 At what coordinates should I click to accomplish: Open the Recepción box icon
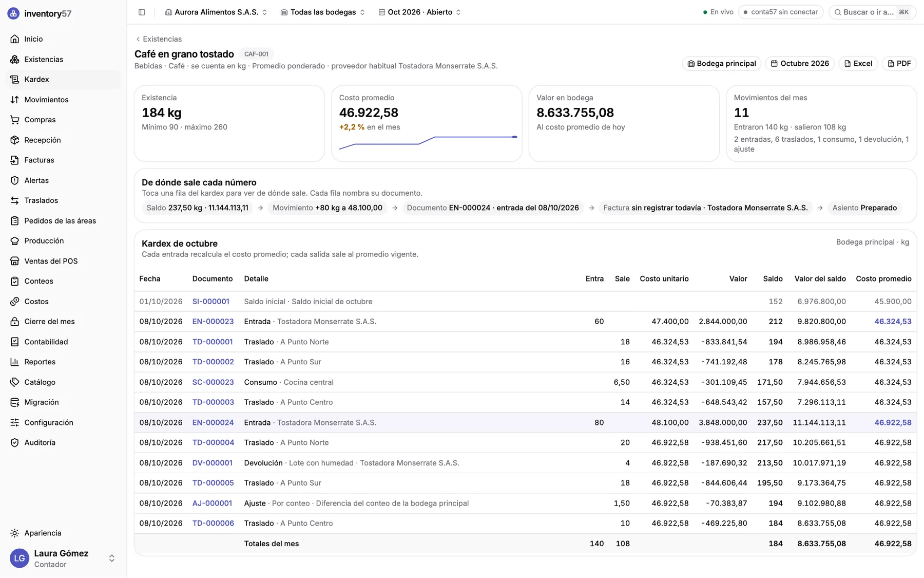click(x=15, y=140)
